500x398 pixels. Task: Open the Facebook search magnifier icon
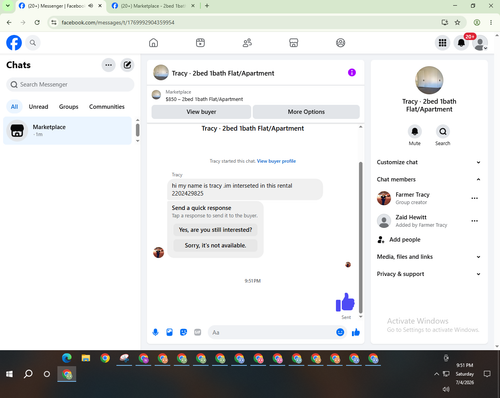[33, 43]
